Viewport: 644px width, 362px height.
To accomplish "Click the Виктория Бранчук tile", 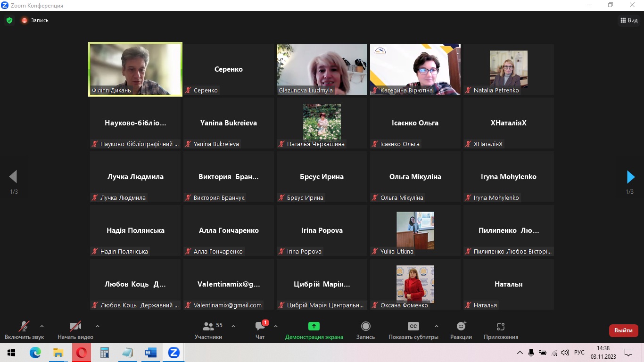I will 229,177.
